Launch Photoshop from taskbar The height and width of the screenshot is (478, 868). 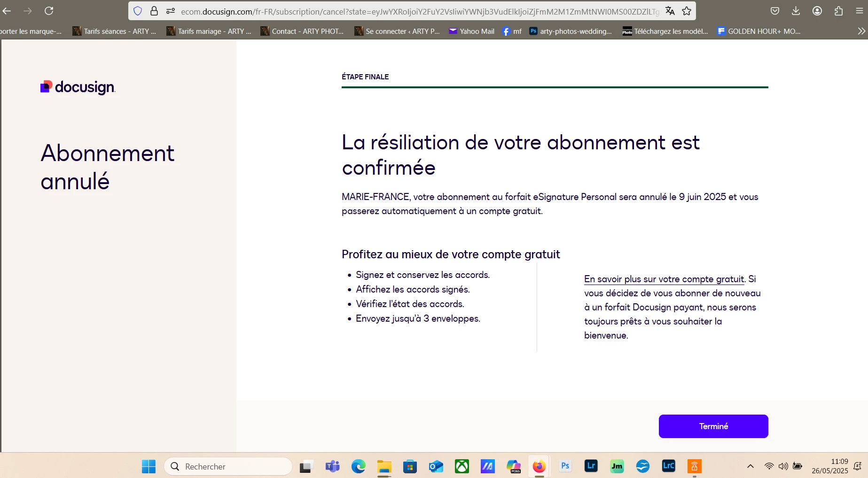(565, 466)
